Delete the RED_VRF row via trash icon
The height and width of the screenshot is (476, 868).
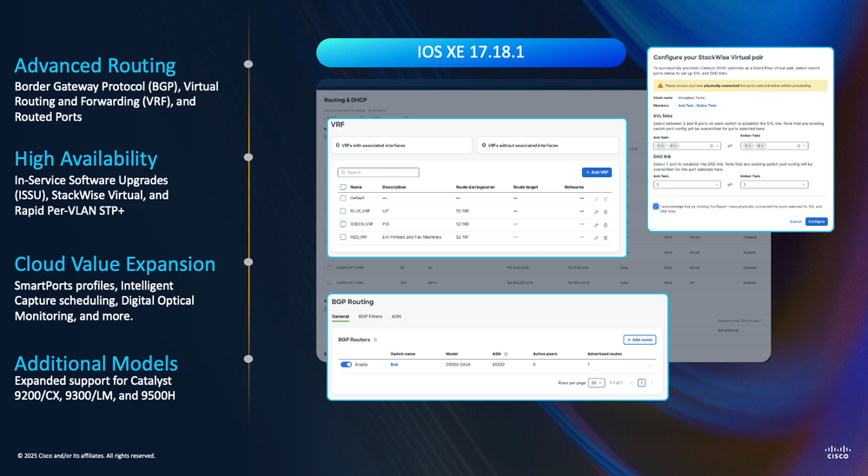point(606,238)
